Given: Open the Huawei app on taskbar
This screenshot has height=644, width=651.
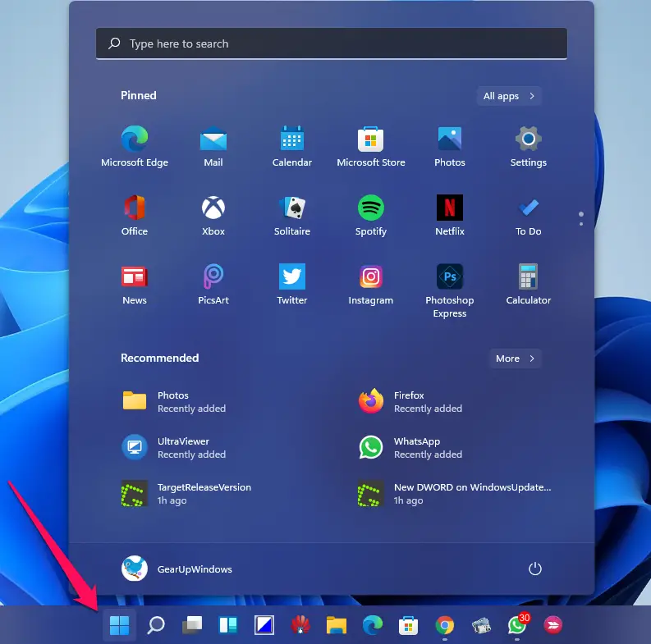Looking at the screenshot, I should click(300, 625).
